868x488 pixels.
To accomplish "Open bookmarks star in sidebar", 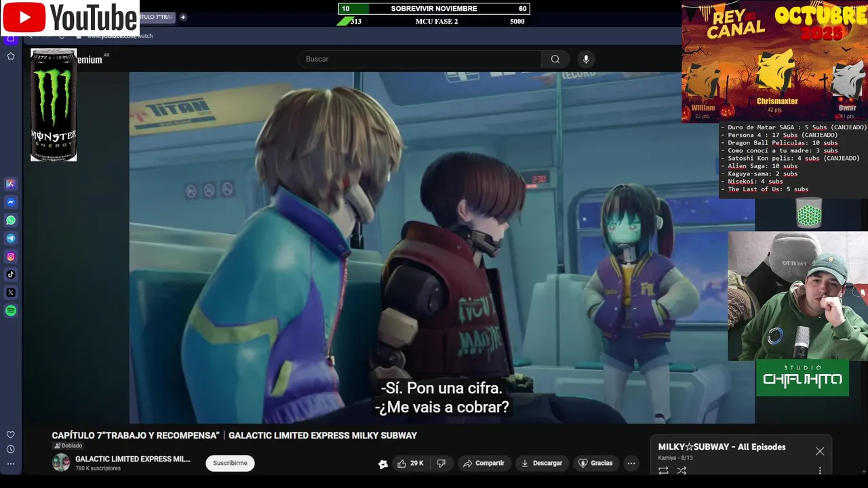I will 11,56.
